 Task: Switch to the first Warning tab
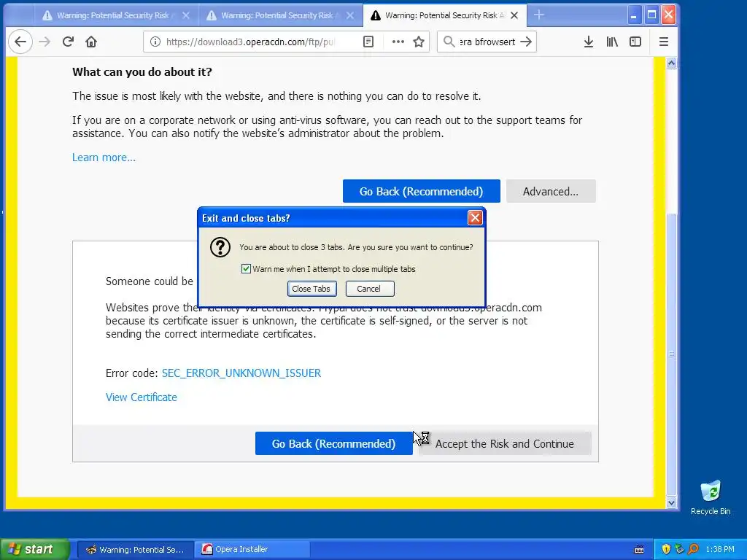tap(113, 15)
